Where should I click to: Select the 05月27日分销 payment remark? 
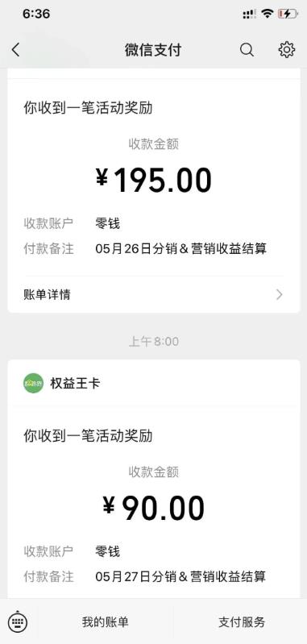coord(181,575)
